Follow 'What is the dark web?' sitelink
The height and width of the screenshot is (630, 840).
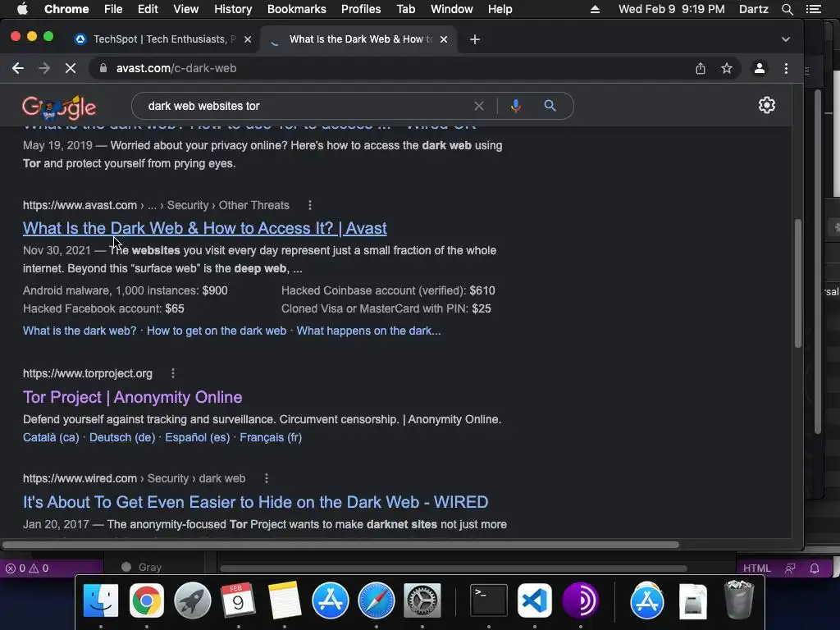80,331
